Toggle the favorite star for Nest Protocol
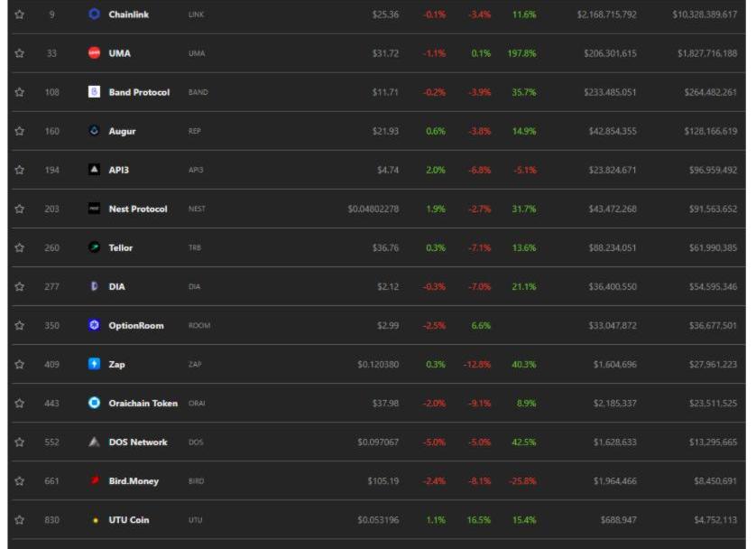The image size is (756, 549). click(20, 209)
